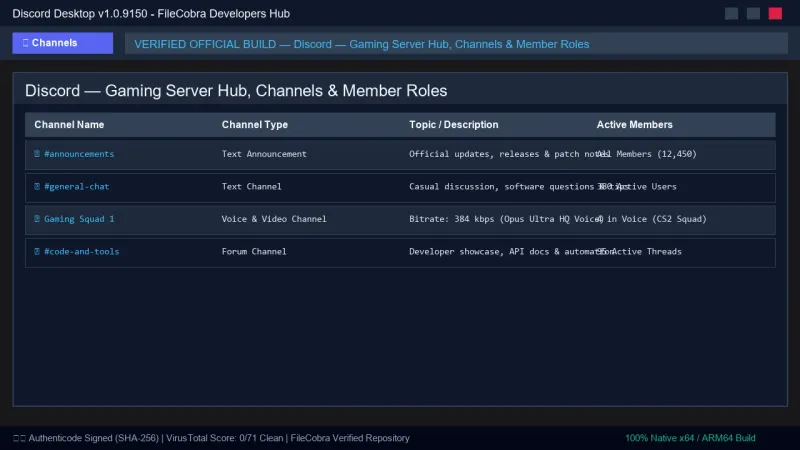Close the window with the red button

pyautogui.click(x=775, y=13)
